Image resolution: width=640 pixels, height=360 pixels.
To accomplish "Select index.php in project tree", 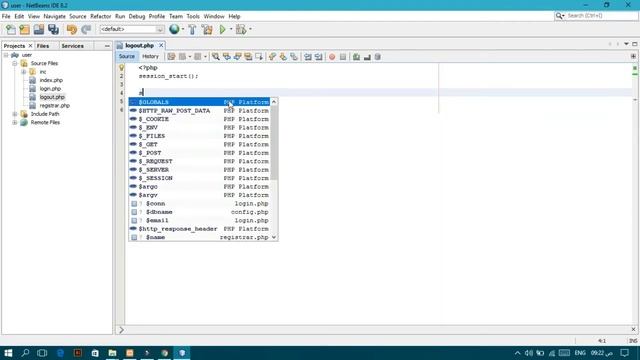I will click(51, 80).
